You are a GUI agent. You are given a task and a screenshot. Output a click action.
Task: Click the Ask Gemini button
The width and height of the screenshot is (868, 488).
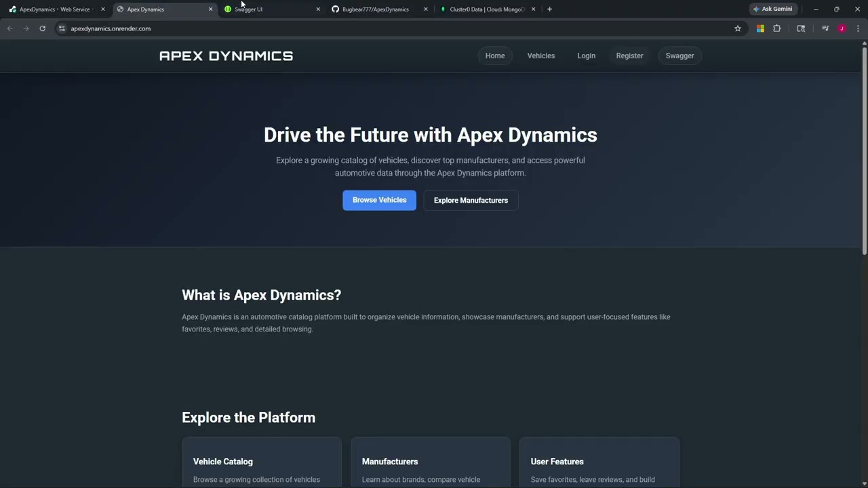coord(772,9)
